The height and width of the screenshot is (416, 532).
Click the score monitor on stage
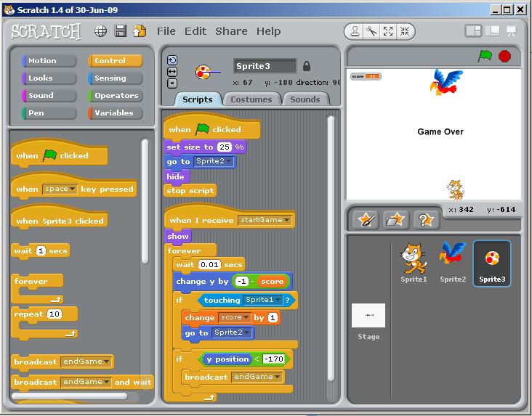366,76
